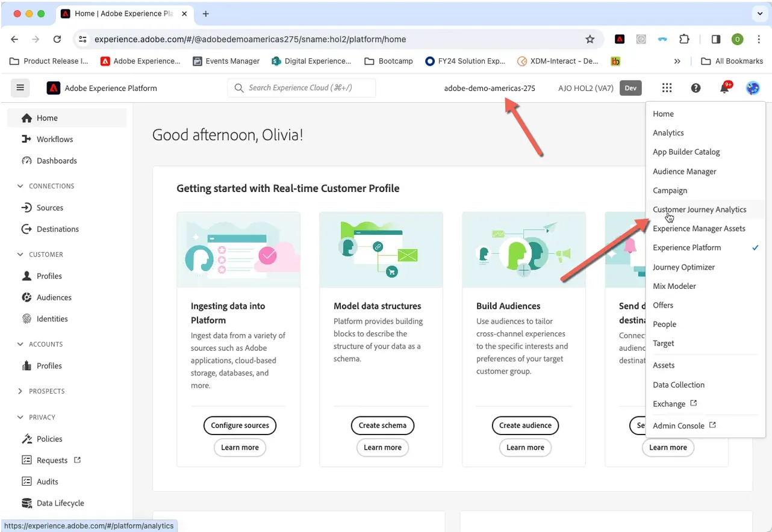772x532 pixels.
Task: Click the Adobe Experience Platform logo icon
Action: click(x=54, y=88)
